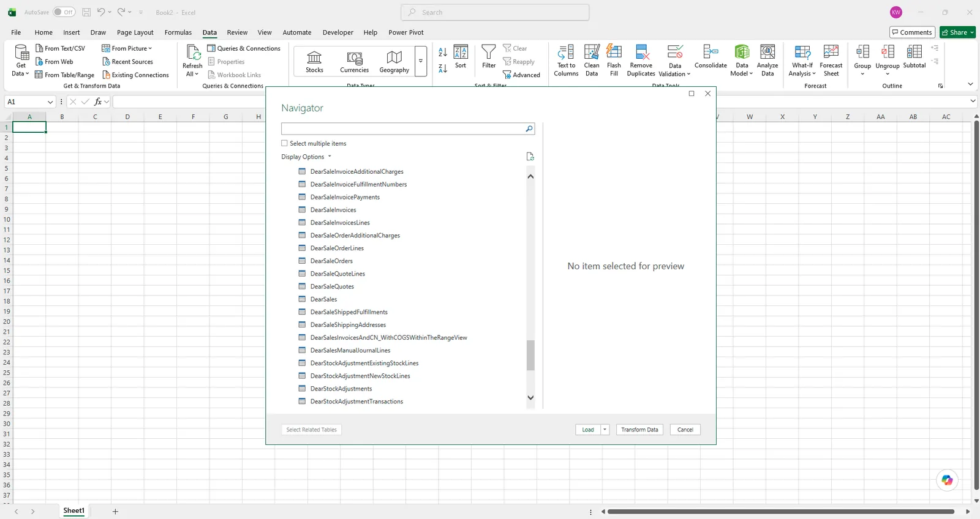The height and width of the screenshot is (519, 980).
Task: Open the Power Pivot tab
Action: [405, 32]
